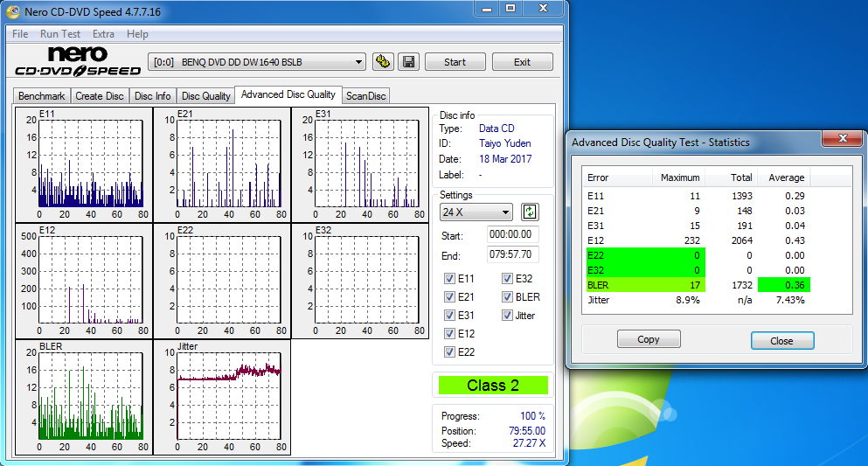Click the End time input field
The image size is (868, 466).
(x=512, y=254)
